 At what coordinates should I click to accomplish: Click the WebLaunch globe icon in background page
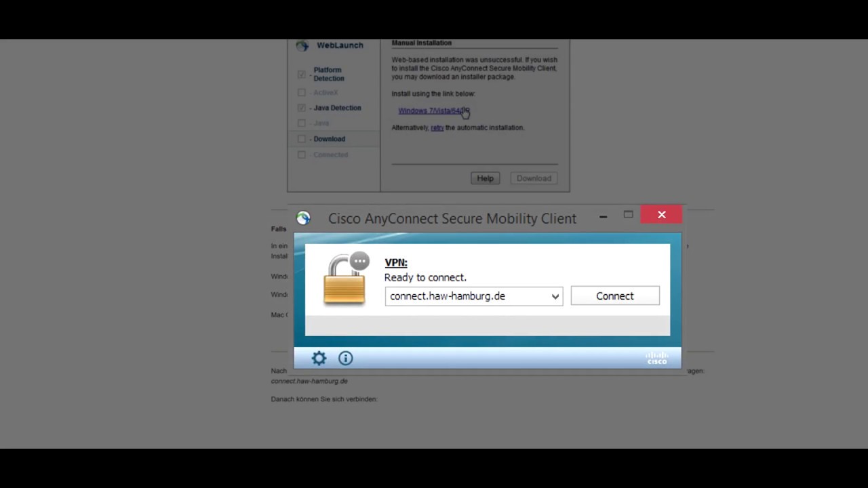[302, 46]
